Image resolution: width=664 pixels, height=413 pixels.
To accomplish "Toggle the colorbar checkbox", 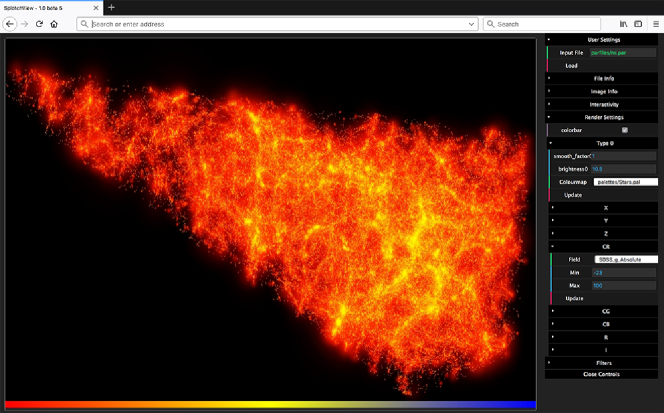I will click(625, 130).
